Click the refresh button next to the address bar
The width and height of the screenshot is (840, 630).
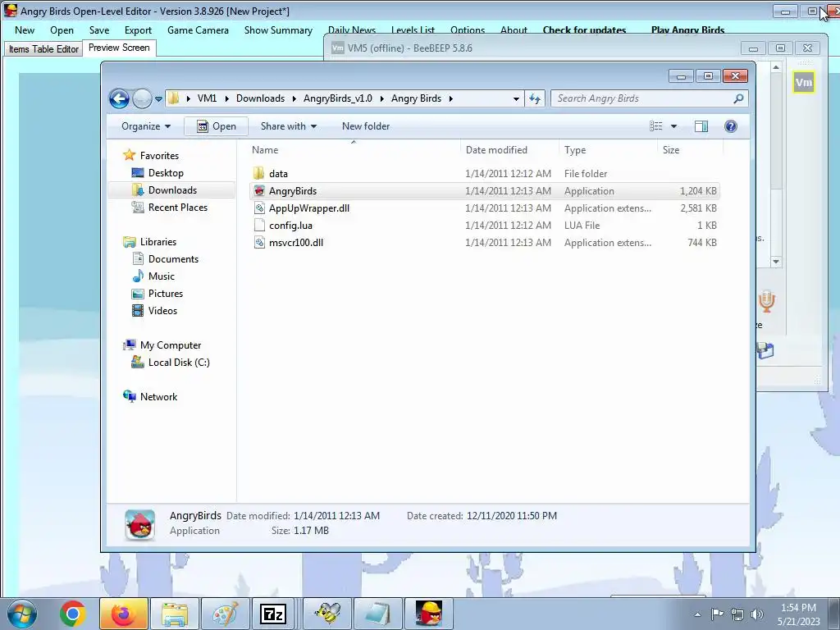(535, 98)
